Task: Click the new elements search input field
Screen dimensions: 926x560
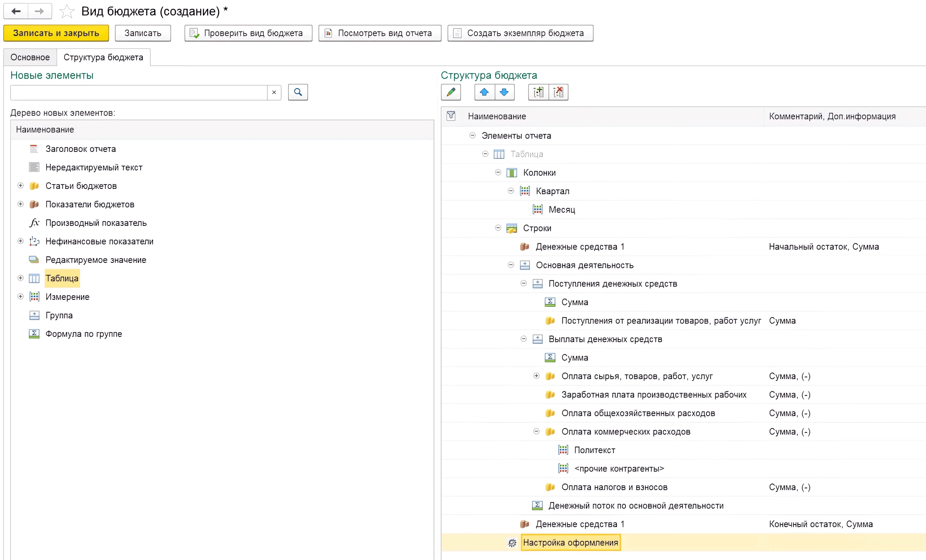Action: (x=138, y=92)
